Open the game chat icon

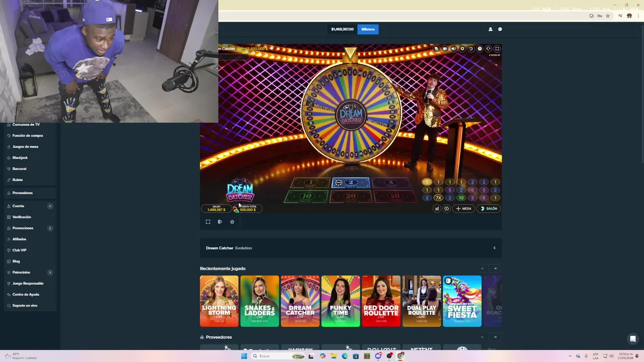click(436, 49)
